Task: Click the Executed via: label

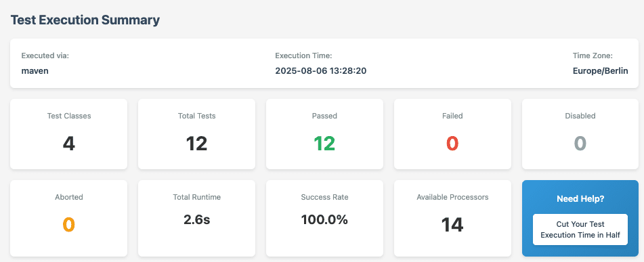Action: tap(45, 56)
